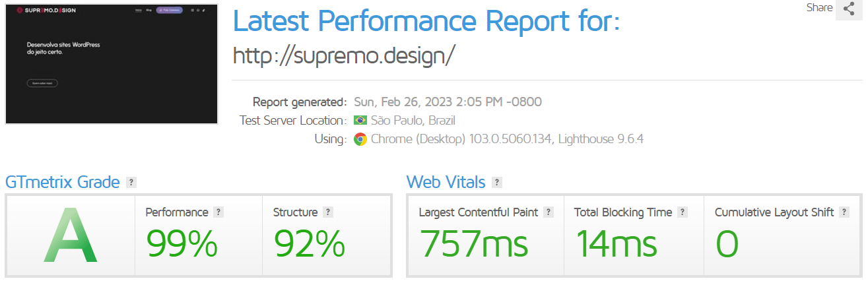Open help icon next to GTmetrix Grade

(131, 182)
